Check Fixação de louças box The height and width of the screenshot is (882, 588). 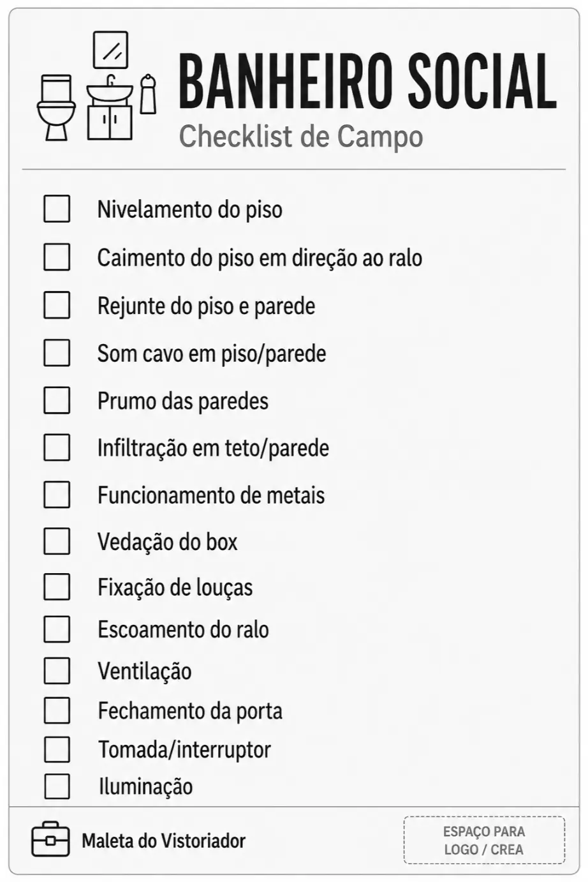57,587
